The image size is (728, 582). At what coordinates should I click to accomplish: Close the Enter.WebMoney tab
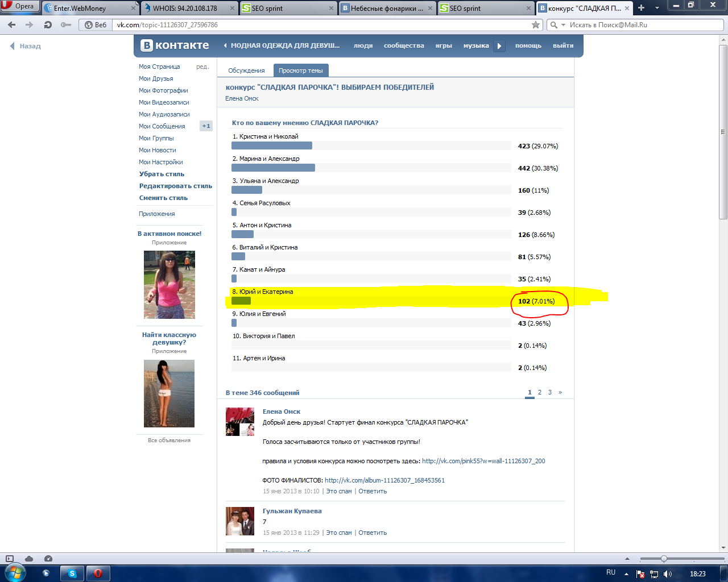[x=134, y=9]
